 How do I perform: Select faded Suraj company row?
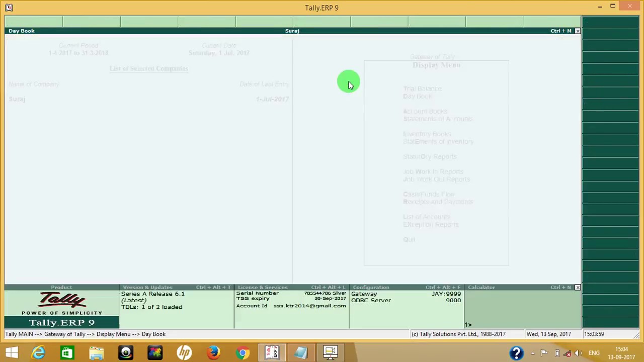tap(149, 99)
